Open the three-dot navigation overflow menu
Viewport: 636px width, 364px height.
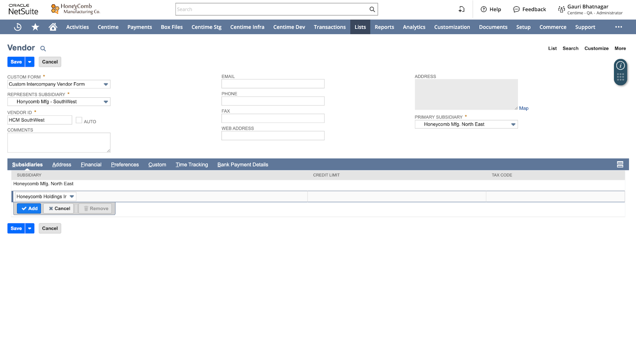(x=619, y=27)
